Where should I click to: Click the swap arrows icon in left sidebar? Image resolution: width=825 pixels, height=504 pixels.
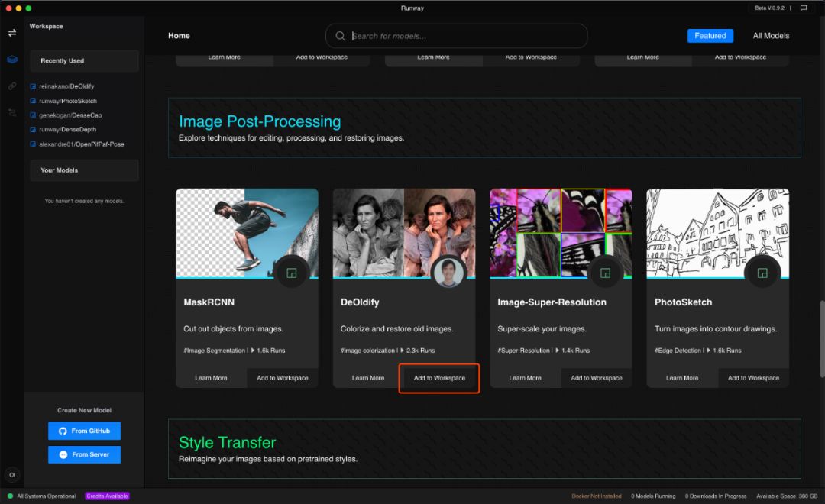(x=12, y=33)
